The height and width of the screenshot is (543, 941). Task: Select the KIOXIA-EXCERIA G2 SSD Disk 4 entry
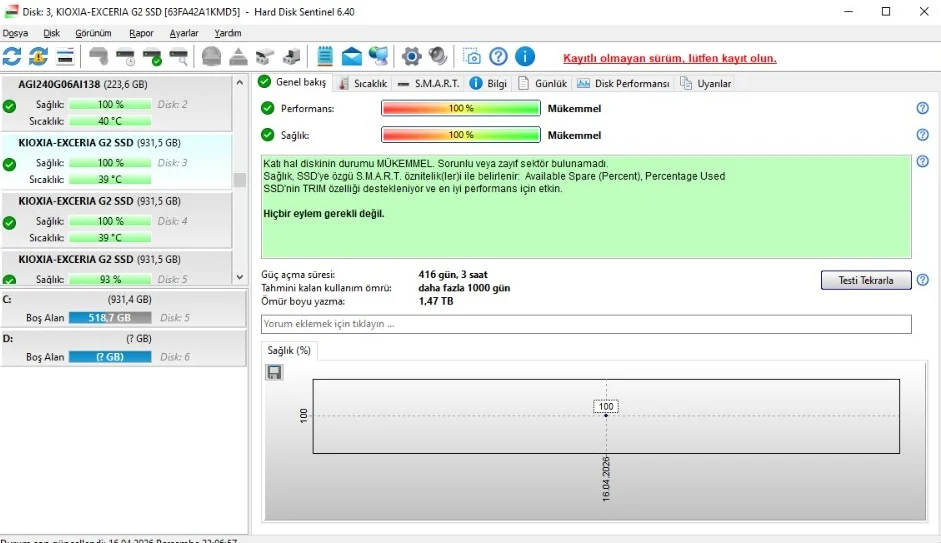[x=116, y=219]
